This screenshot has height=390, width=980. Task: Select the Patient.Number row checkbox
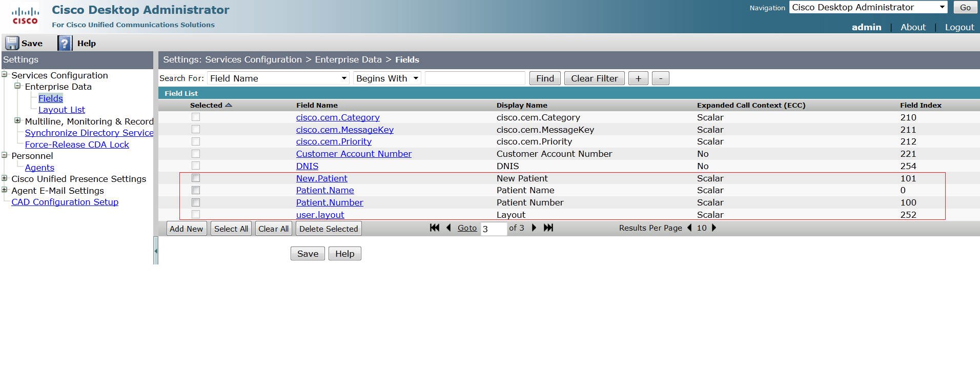pyautogui.click(x=196, y=202)
